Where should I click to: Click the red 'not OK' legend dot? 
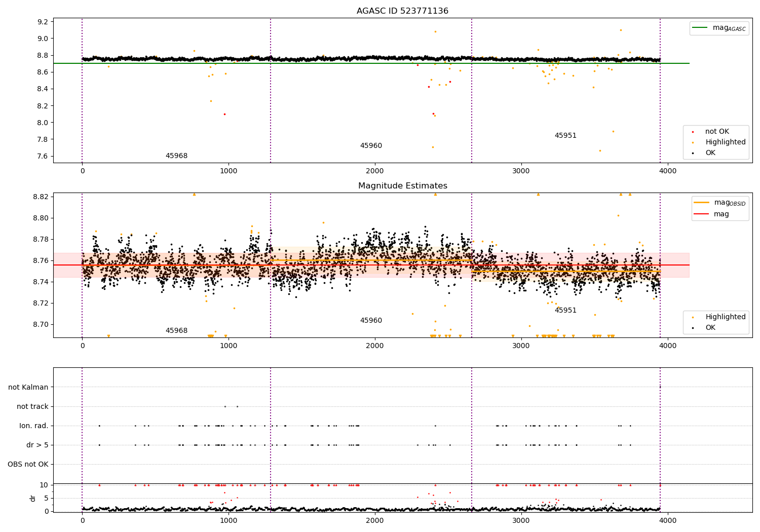coord(693,132)
